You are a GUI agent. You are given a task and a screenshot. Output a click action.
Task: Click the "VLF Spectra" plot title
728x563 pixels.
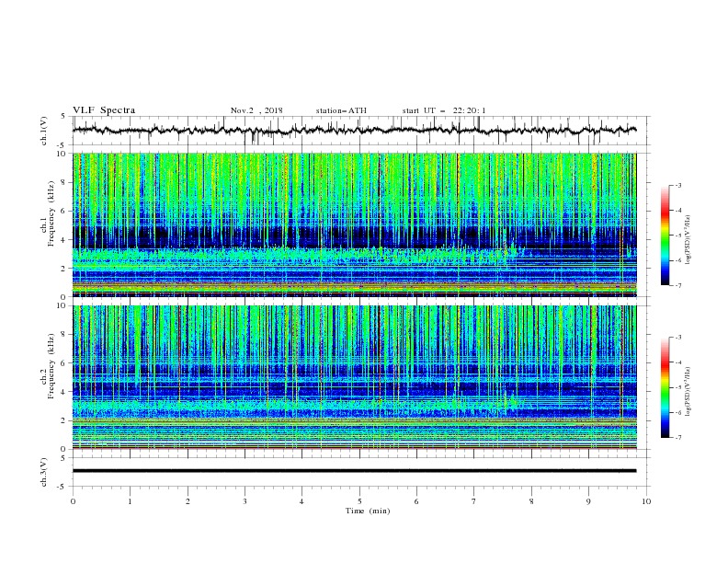pyautogui.click(x=104, y=110)
